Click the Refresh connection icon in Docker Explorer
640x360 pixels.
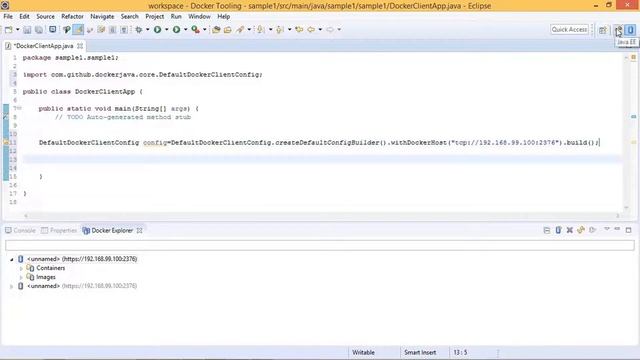[581, 231]
